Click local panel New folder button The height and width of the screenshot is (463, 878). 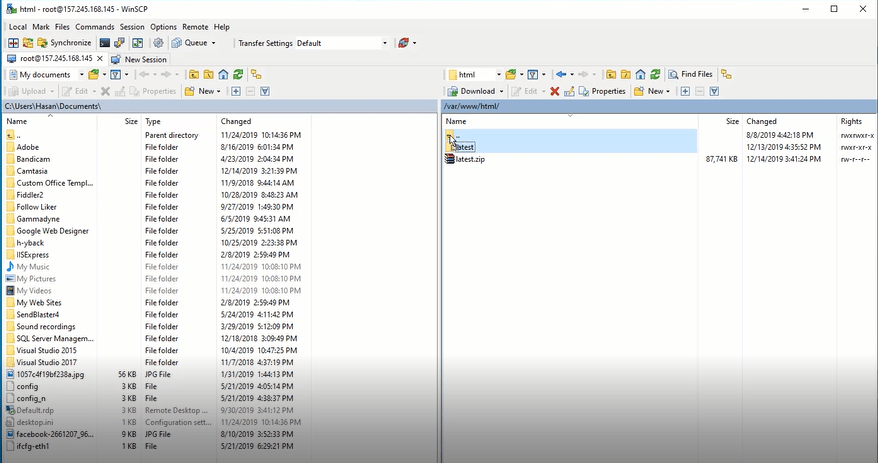(200, 91)
